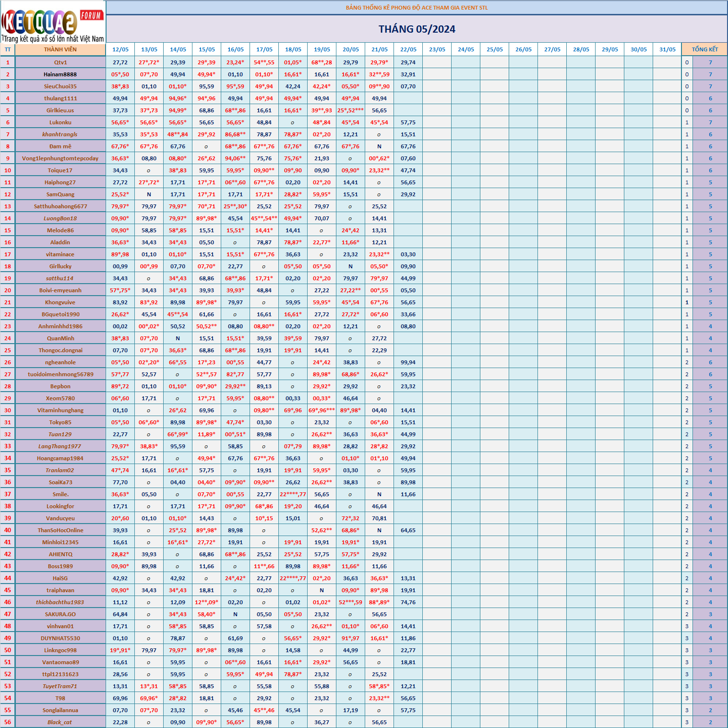Select Qtv1's 22/05 result cell

tap(408, 62)
